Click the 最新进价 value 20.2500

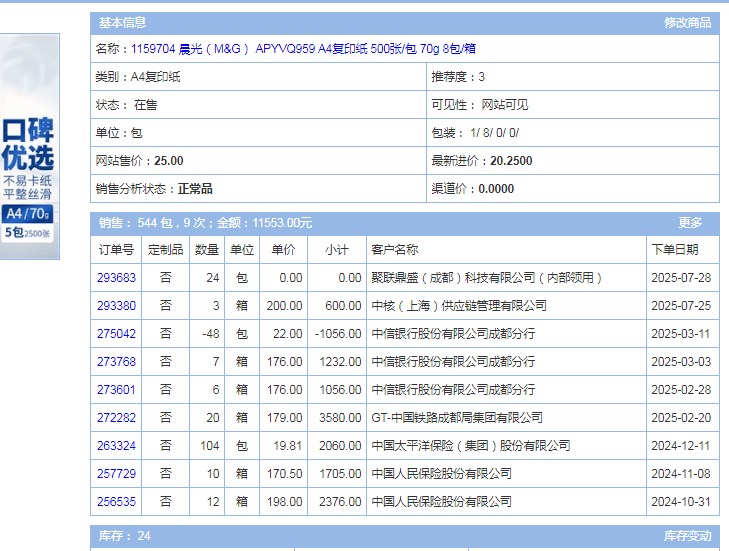[511, 161]
